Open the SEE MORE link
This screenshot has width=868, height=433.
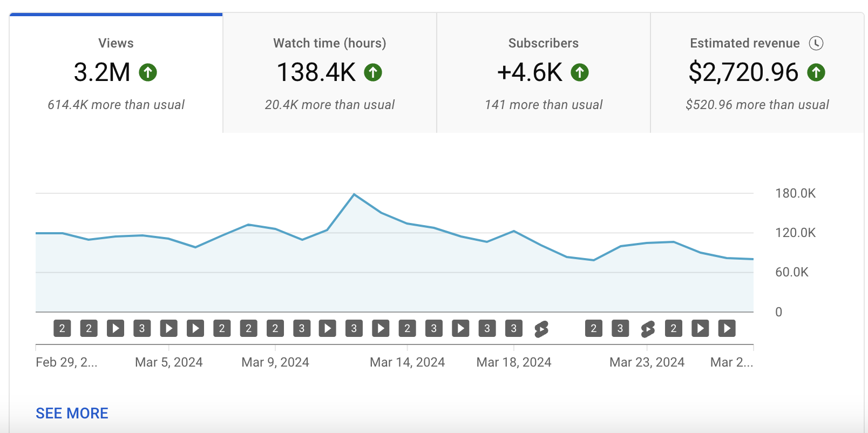72,414
